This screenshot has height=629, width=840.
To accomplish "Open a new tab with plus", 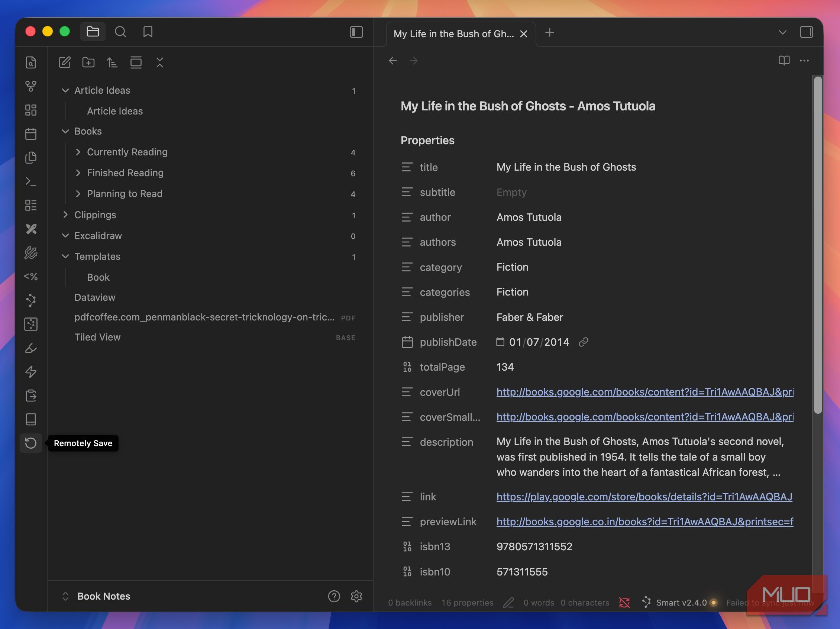I will tap(549, 33).
